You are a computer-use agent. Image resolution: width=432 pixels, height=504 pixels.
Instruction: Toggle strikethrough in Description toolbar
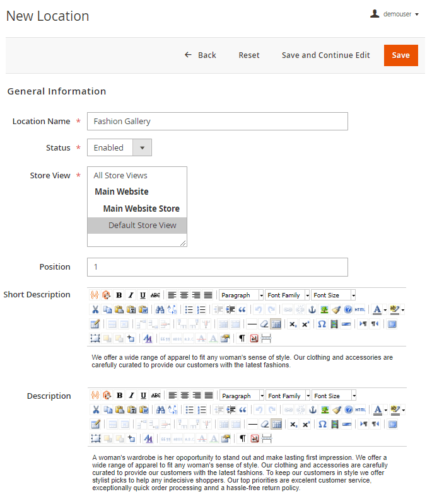coord(155,396)
